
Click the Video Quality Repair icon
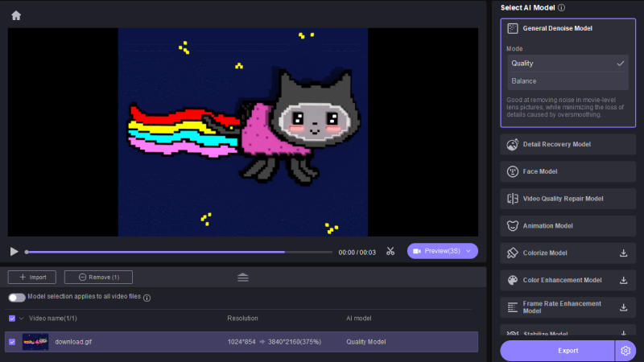tap(513, 199)
